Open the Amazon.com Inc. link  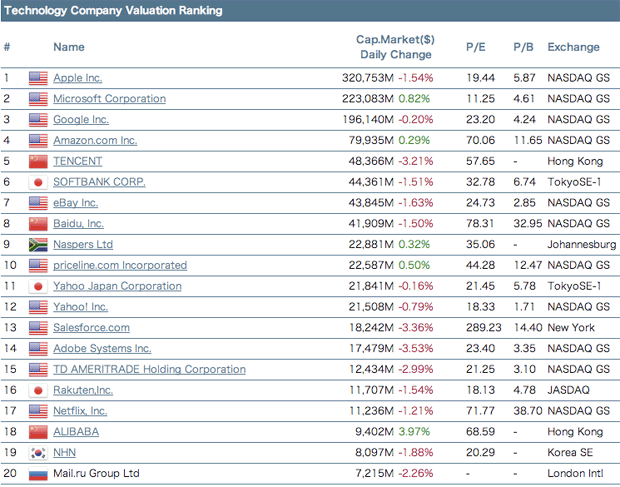tap(95, 140)
